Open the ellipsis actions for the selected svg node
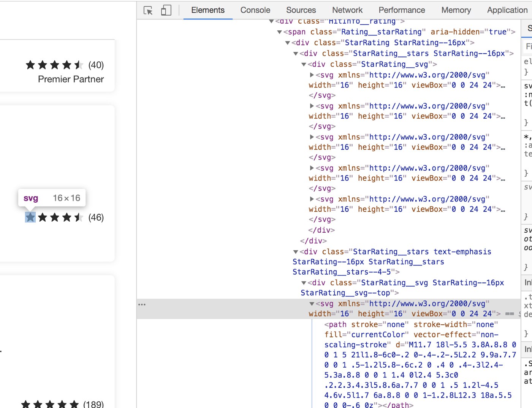This screenshot has width=532, height=408. (142, 305)
